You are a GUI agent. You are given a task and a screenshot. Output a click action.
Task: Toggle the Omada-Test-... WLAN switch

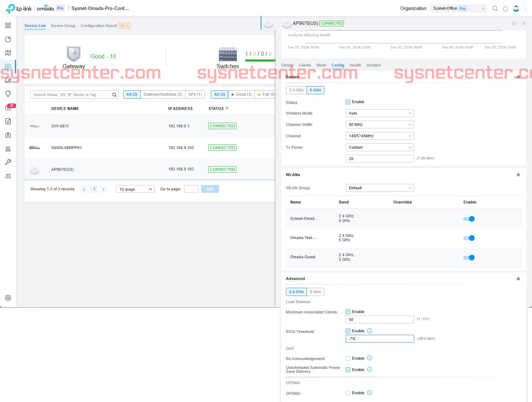(469, 238)
